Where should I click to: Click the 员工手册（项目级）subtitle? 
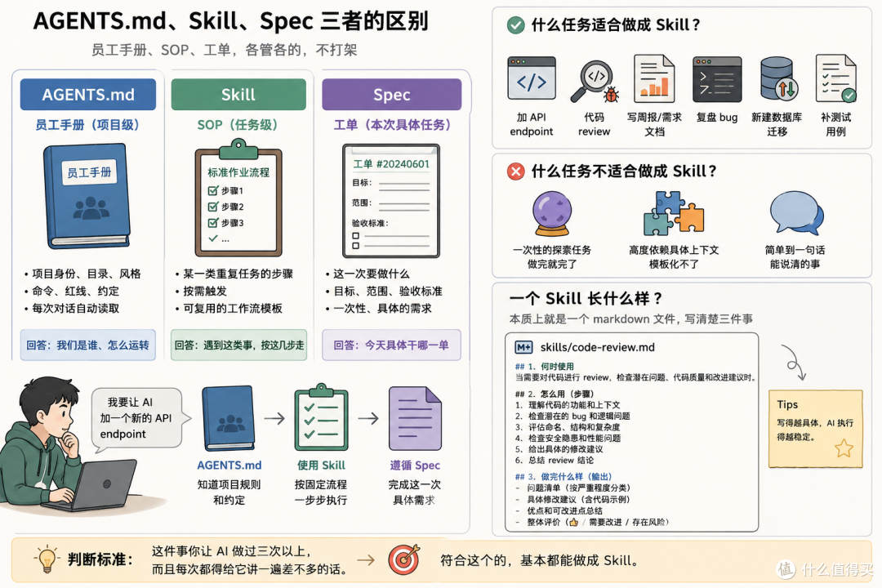[87, 124]
